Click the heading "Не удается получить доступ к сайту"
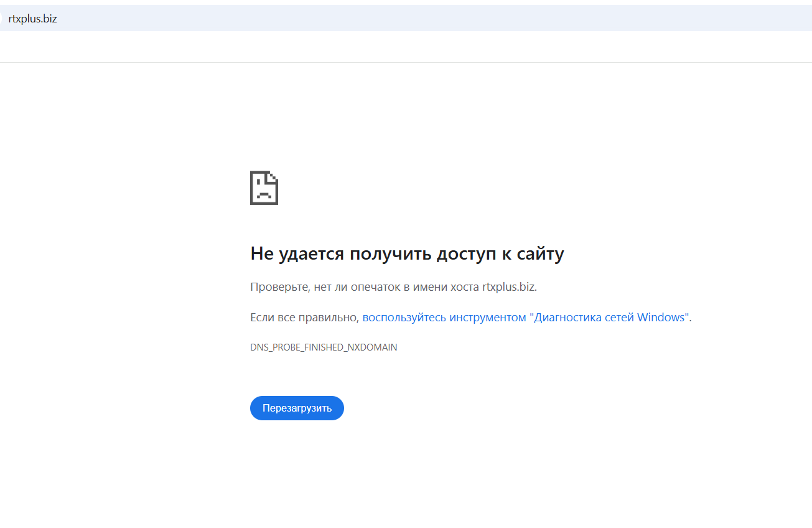Screen dimensions: 812x528 407,253
